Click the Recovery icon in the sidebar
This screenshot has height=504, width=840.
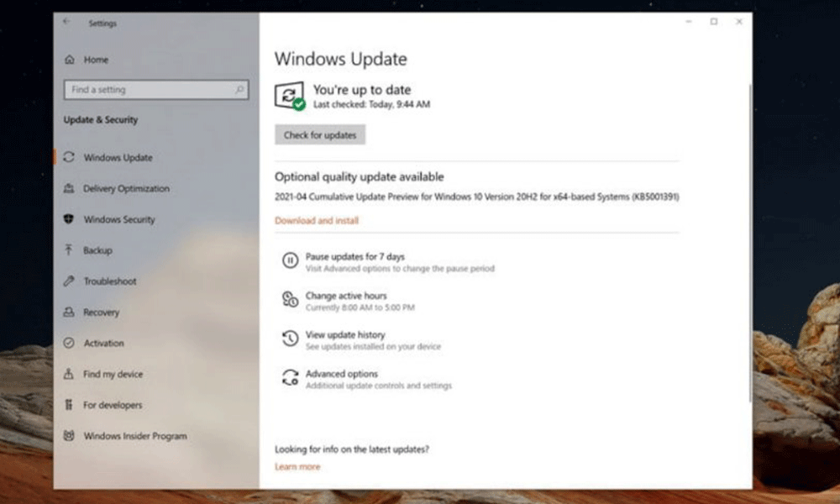click(x=69, y=312)
